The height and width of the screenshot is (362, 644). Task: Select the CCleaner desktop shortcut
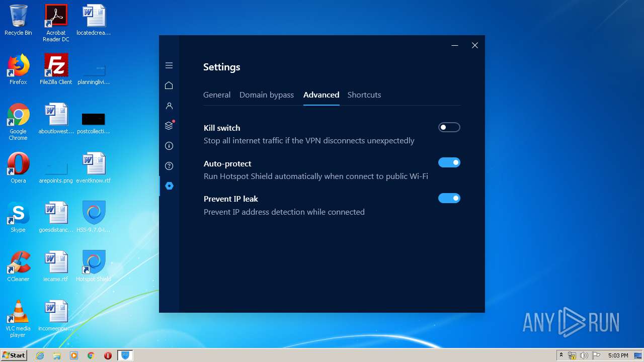click(18, 266)
